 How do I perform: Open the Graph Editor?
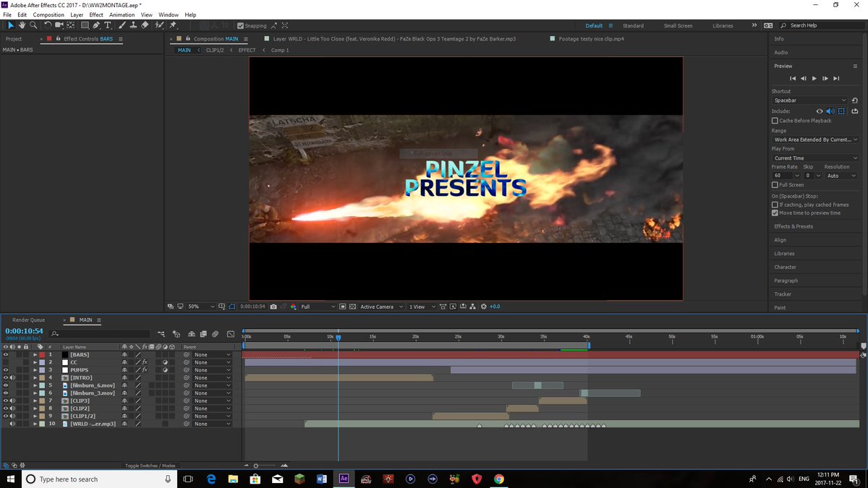coord(231,335)
